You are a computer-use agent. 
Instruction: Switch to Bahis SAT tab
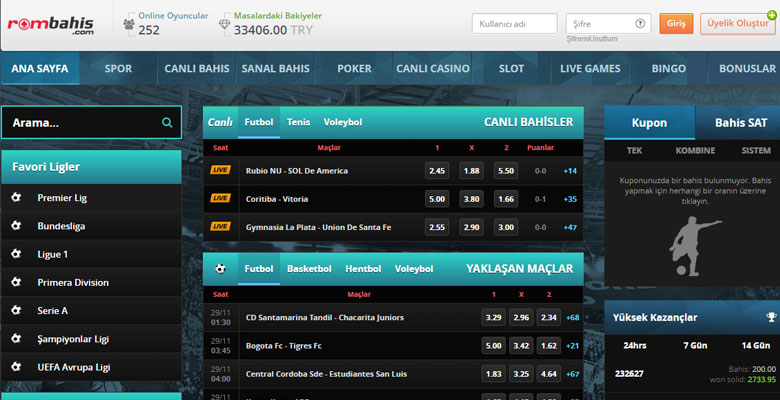click(740, 122)
